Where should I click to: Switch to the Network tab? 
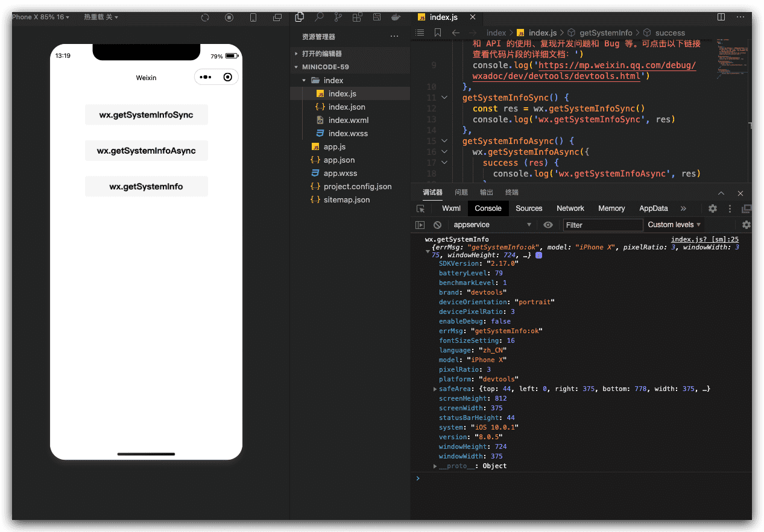pyautogui.click(x=570, y=208)
